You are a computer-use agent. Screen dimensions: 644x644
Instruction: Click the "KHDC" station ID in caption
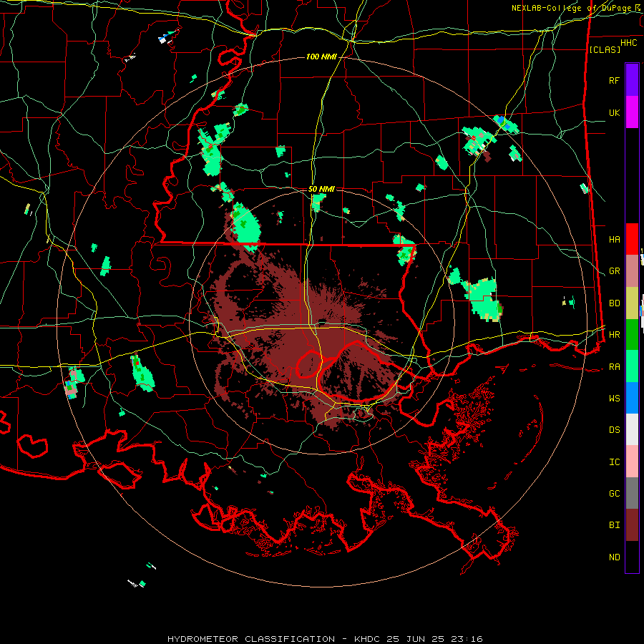(368, 639)
